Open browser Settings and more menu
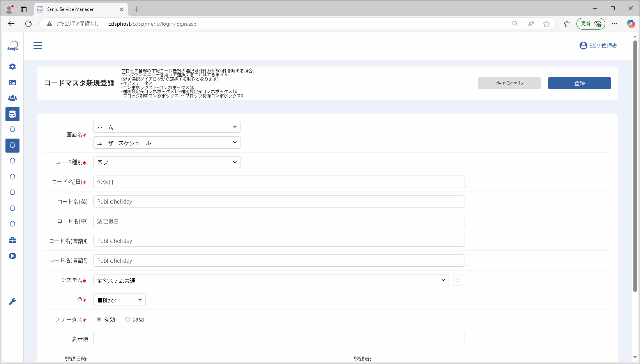Viewport: 640px width, 364px height. [615, 24]
